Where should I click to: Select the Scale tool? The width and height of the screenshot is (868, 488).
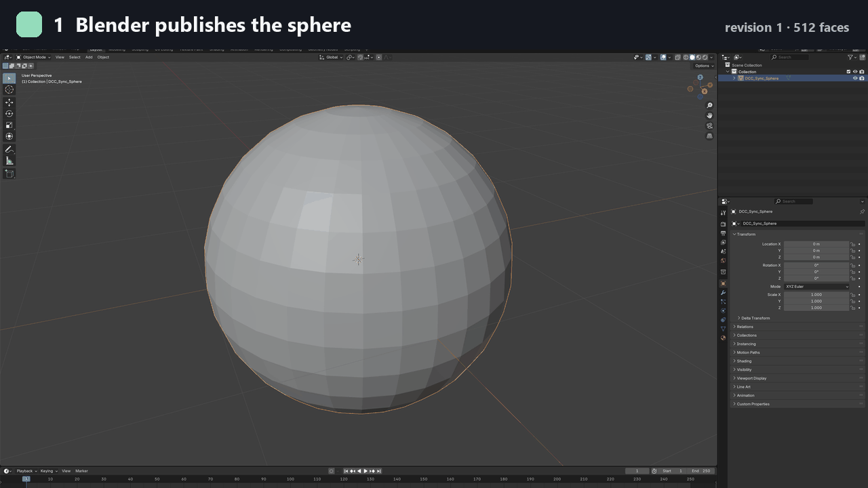9,125
